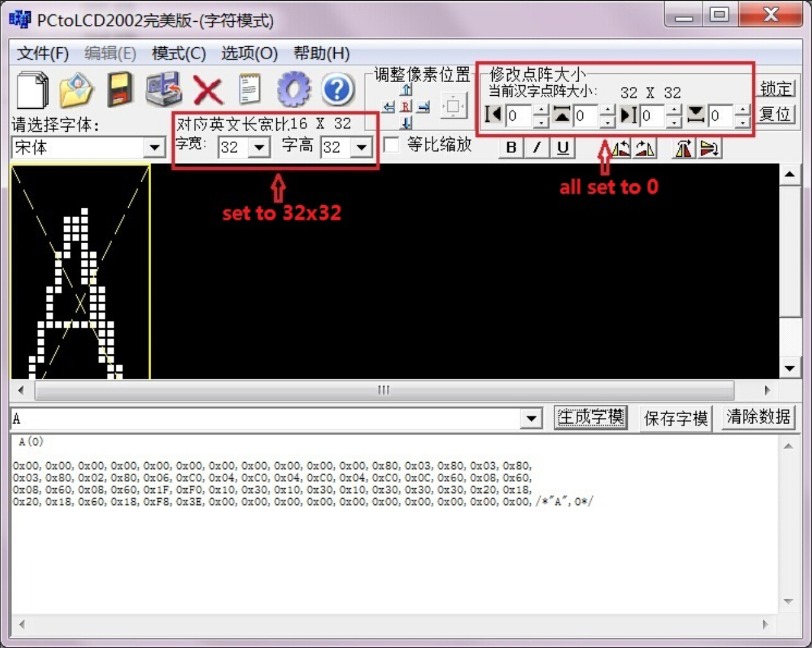Click the blue question mark help icon
Screen dimensions: 812x648
coord(337,90)
